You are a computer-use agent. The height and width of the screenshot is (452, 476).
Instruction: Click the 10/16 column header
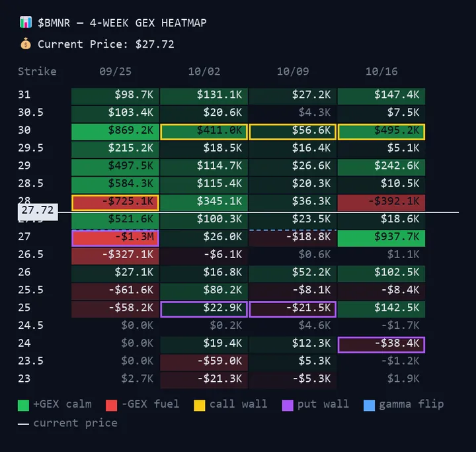click(x=381, y=71)
